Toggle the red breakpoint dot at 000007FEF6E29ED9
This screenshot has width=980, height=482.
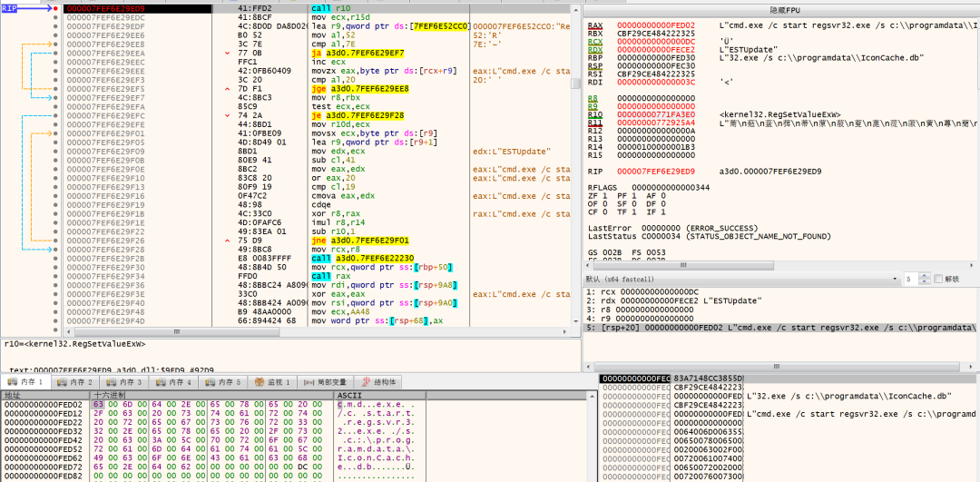point(56,9)
